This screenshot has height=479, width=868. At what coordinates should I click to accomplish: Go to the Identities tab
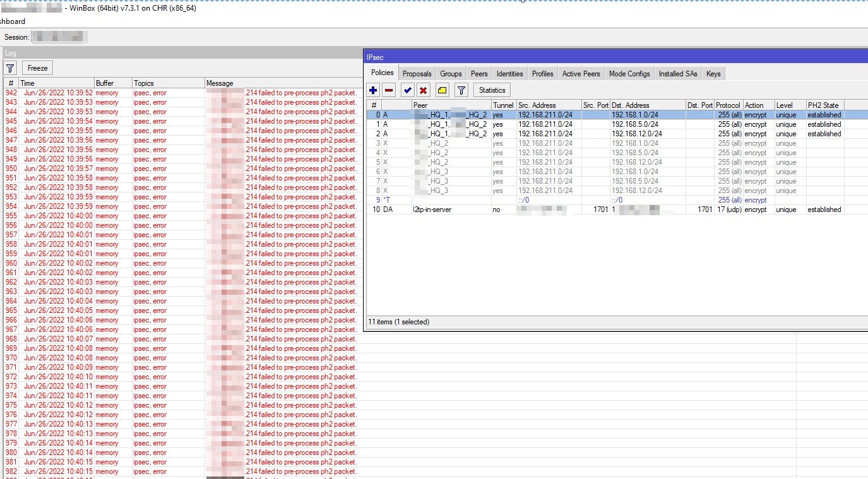click(x=510, y=74)
